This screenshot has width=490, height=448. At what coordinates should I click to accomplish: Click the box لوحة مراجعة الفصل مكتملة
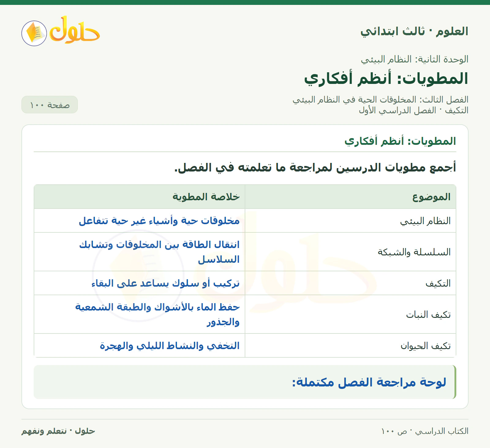pyautogui.click(x=245, y=382)
